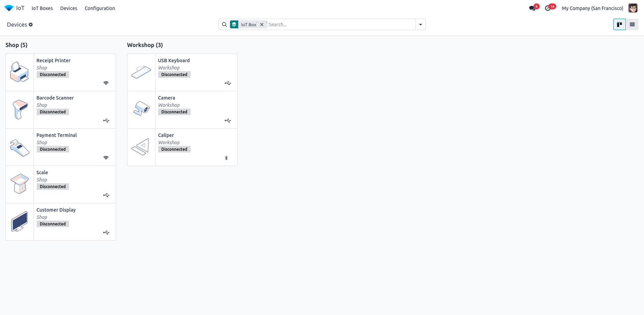Select the Payment Terminal icon
The width and height of the screenshot is (644, 315).
(x=19, y=147)
